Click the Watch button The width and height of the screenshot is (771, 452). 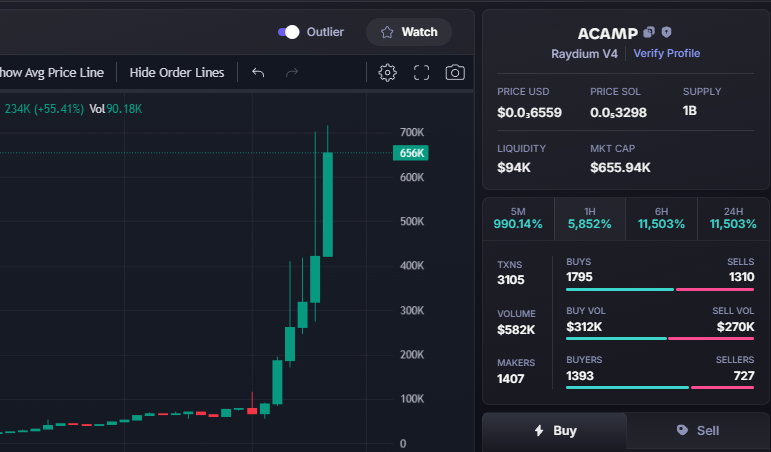point(409,32)
